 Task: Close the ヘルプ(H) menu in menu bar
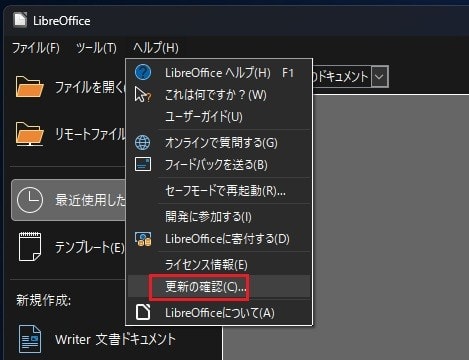156,48
